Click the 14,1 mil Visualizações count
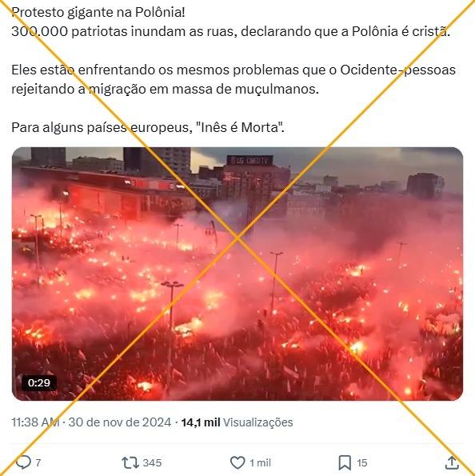 pyautogui.click(x=237, y=422)
